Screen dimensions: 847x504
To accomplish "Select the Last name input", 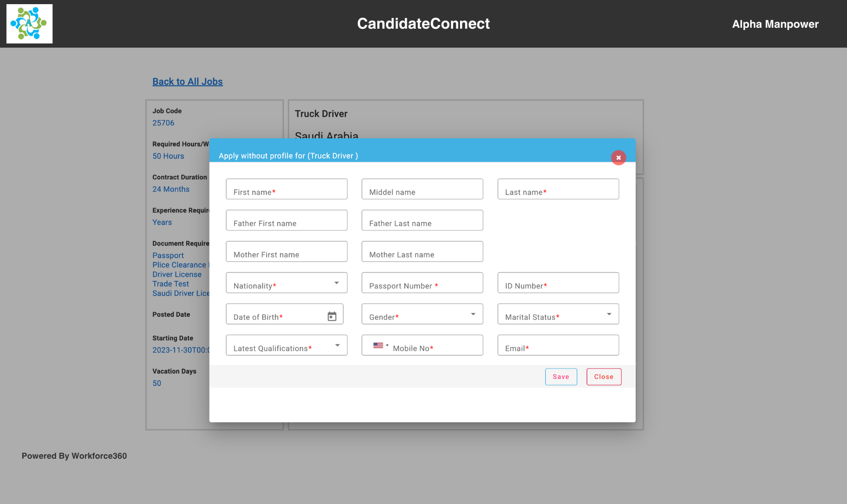I will pos(558,189).
